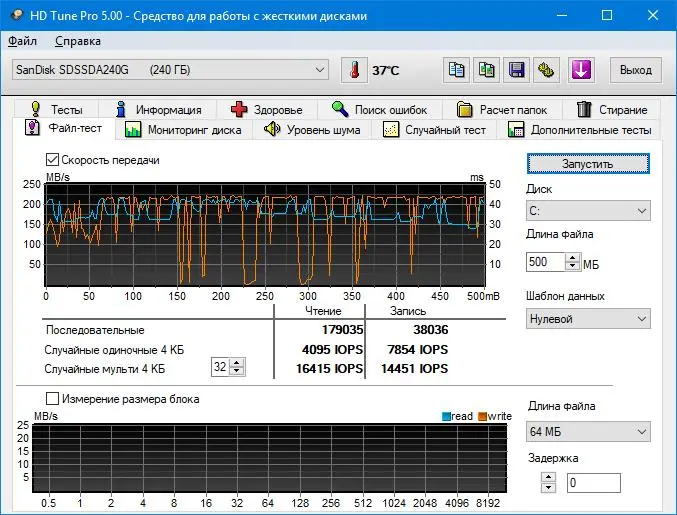The height and width of the screenshot is (515, 677).
Task: Enable Измерение размера блока checkbox
Action: [52, 398]
